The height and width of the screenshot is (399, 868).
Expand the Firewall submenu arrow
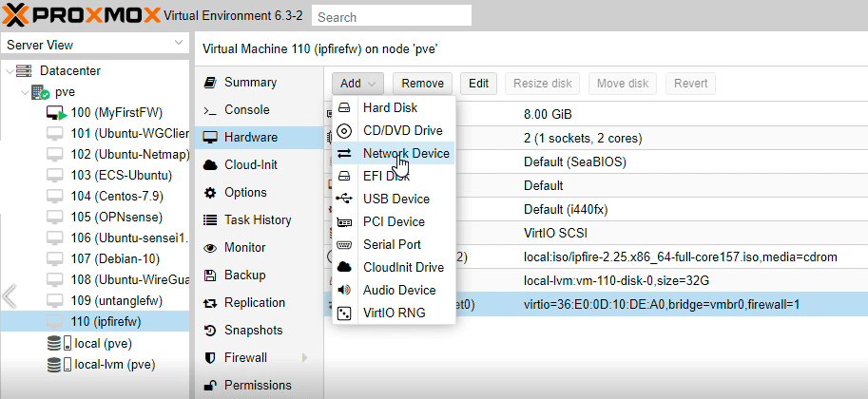point(304,358)
